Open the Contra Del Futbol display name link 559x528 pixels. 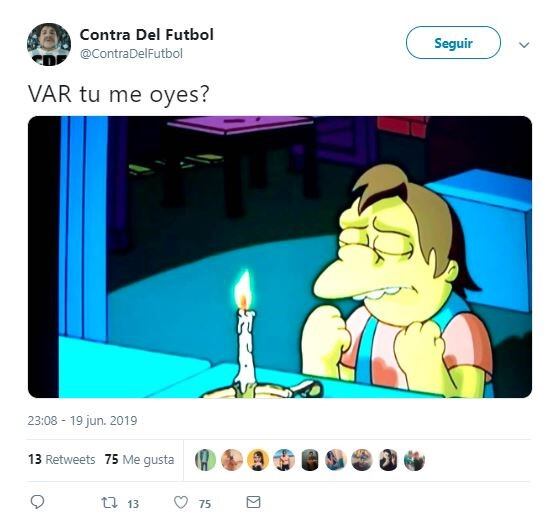click(147, 35)
